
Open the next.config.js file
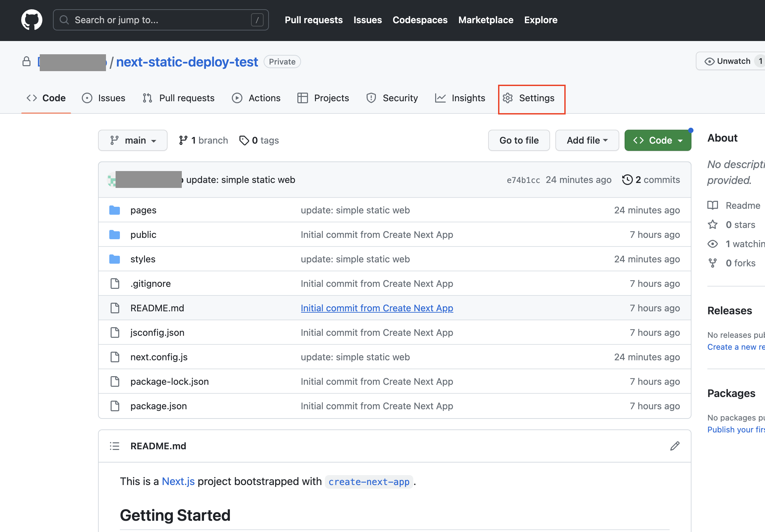tap(159, 357)
